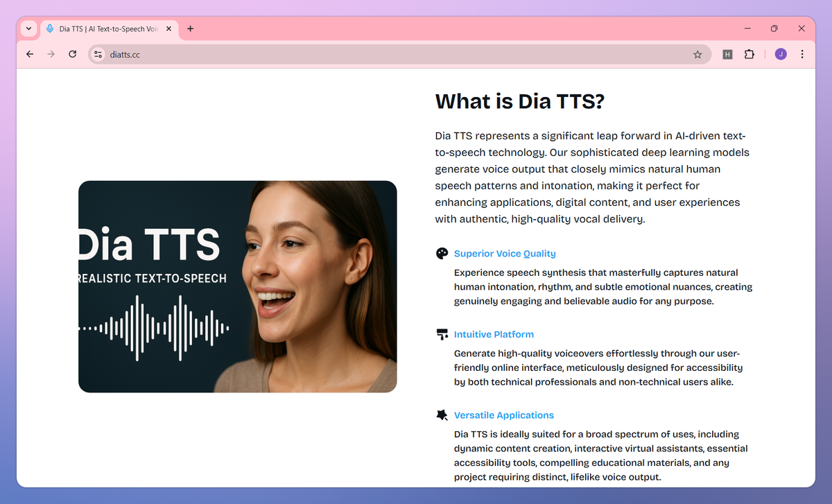Image resolution: width=832 pixels, height=504 pixels.
Task: Minimize the browser window
Action: point(748,28)
